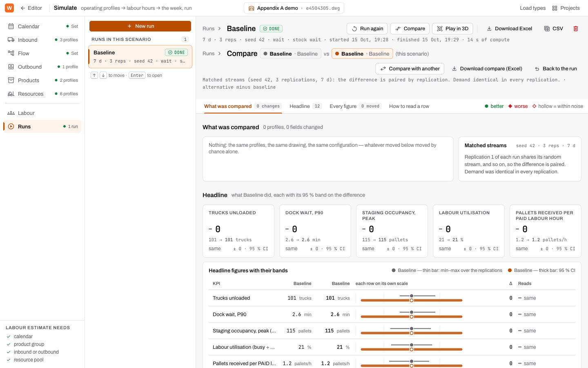Open Resources in the sidebar
This screenshot has height=368, width=588.
click(x=42, y=94)
